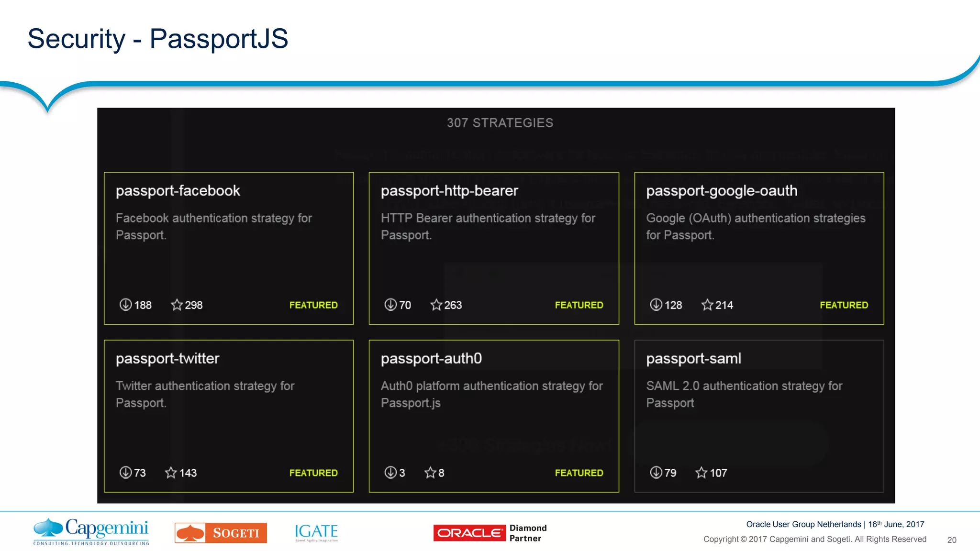This screenshot has width=980, height=551.
Task: Click the Sogeti logo in the footer
Action: [221, 533]
